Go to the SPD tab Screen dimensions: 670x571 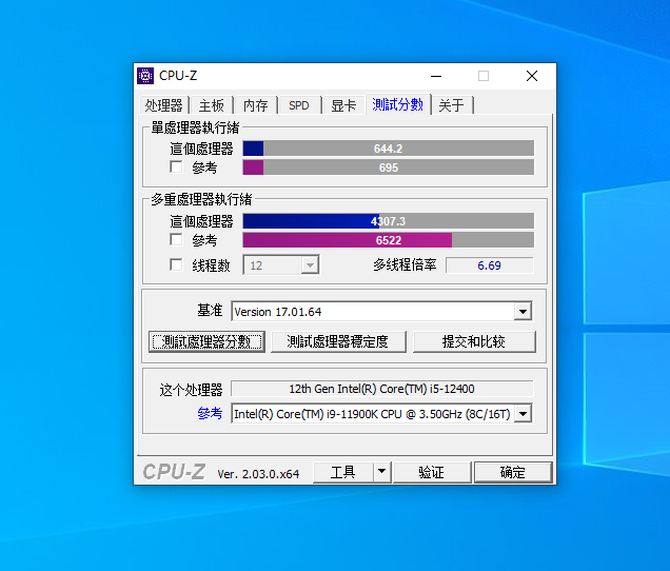pos(299,106)
